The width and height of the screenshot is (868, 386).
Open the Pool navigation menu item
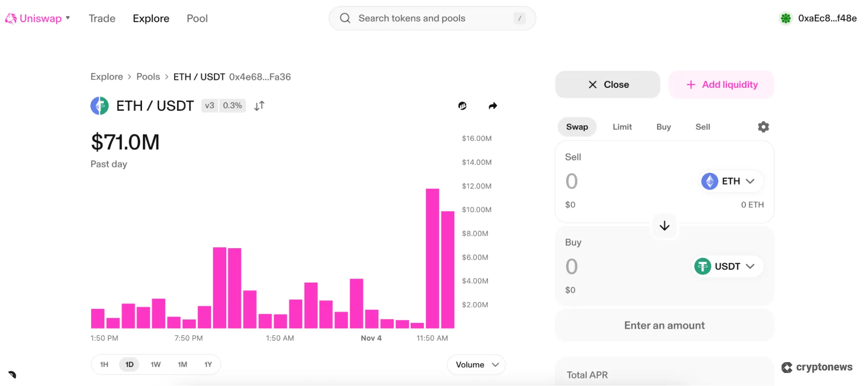point(197,18)
